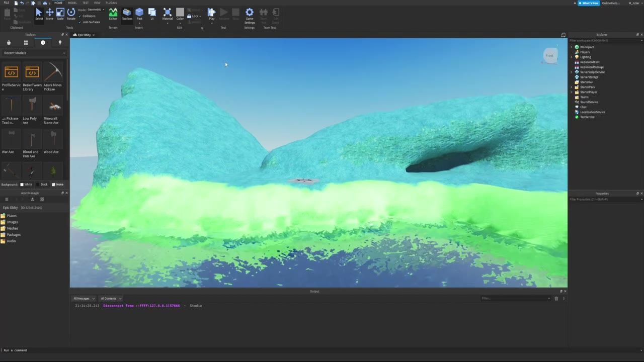Click the Output filter field
The width and height of the screenshot is (644, 362).
click(515, 298)
